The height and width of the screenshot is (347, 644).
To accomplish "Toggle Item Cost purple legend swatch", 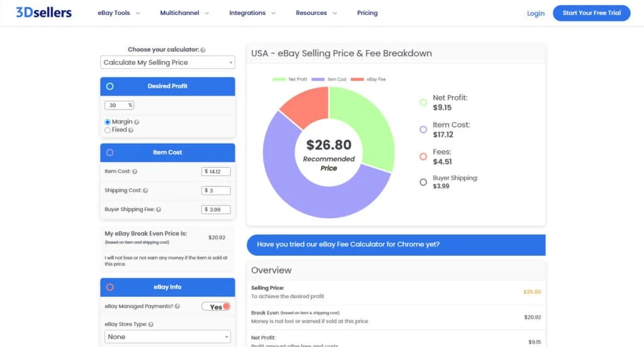I will pyautogui.click(x=318, y=79).
